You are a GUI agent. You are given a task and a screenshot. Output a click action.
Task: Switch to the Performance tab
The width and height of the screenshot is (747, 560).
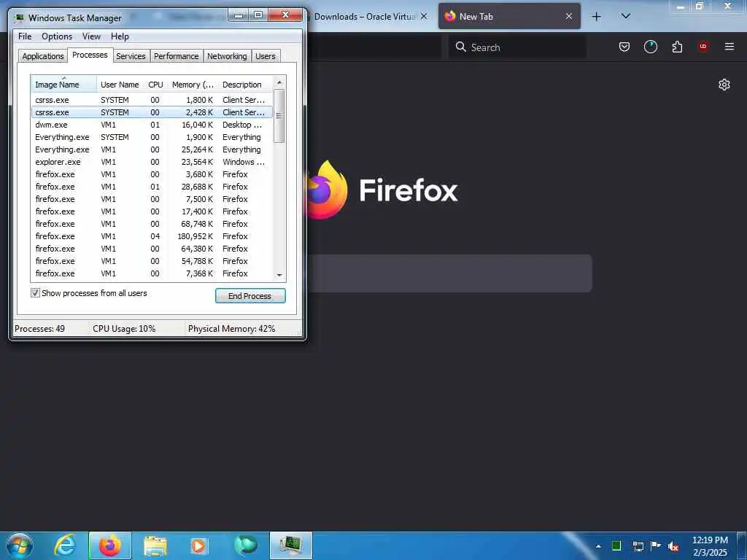point(177,56)
